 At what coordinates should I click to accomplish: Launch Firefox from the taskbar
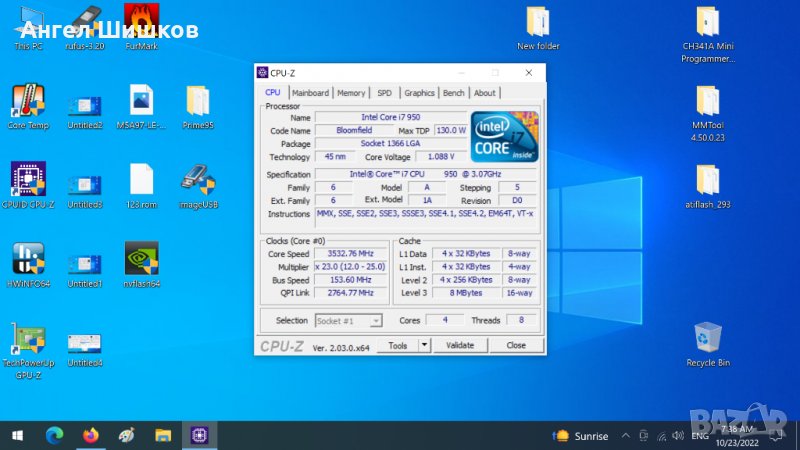point(91,436)
